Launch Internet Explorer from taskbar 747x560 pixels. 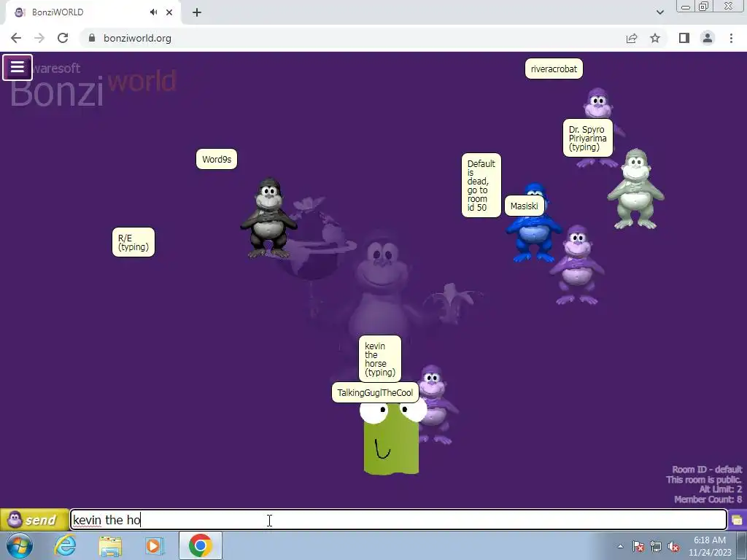pos(64,545)
